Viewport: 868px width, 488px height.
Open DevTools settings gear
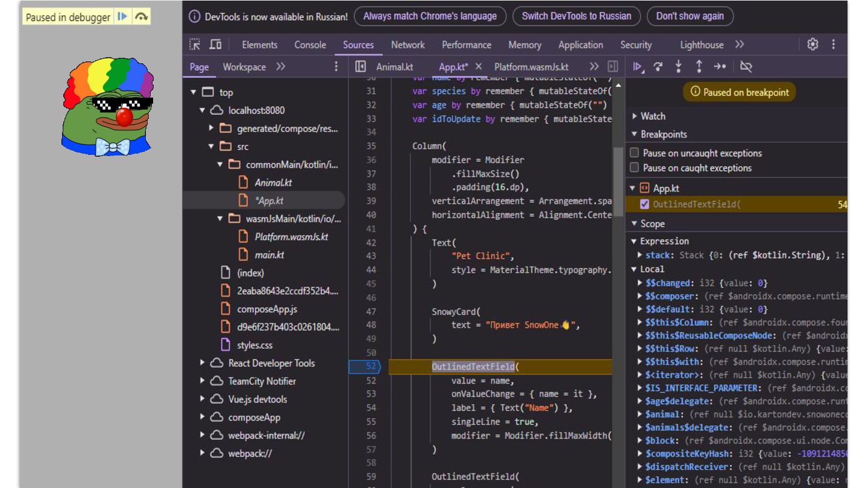pyautogui.click(x=813, y=45)
